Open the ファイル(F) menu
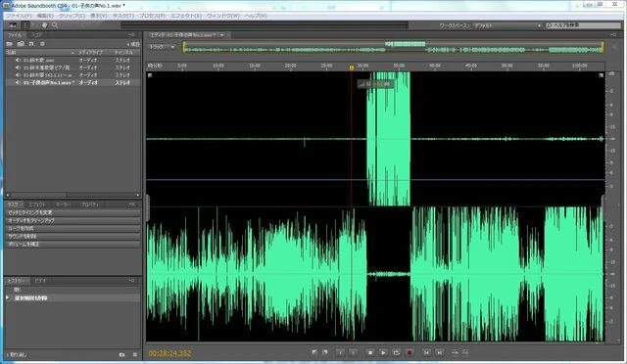 tap(19, 16)
